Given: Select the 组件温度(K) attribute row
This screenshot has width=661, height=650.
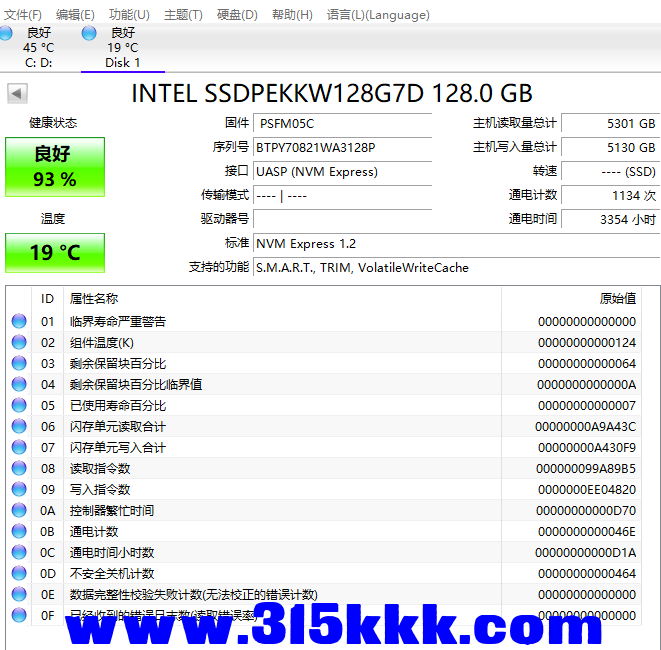Looking at the screenshot, I should point(324,342).
